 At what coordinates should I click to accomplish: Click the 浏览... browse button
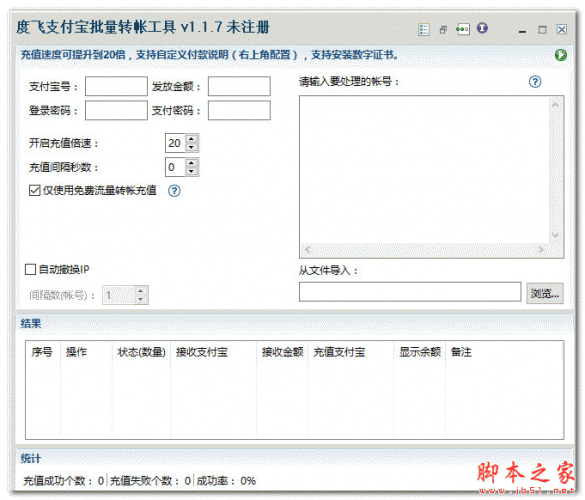[x=545, y=293]
